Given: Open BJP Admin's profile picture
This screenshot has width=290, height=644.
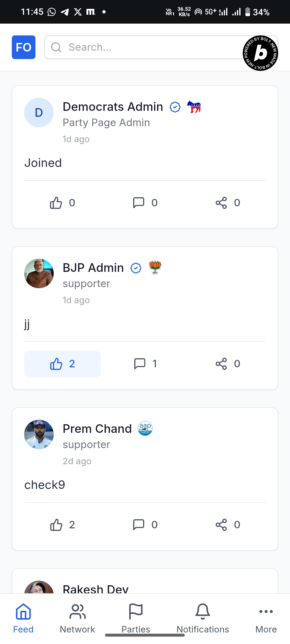Looking at the screenshot, I should pyautogui.click(x=39, y=273).
